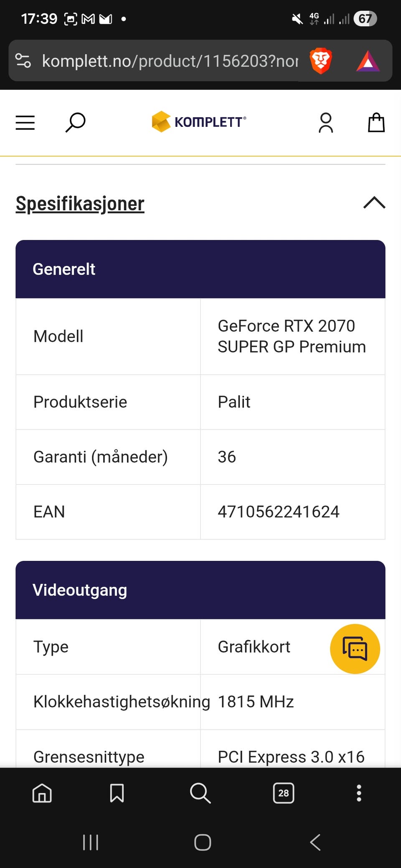Image resolution: width=401 pixels, height=868 pixels.
Task: Open the user account icon
Action: point(326,123)
